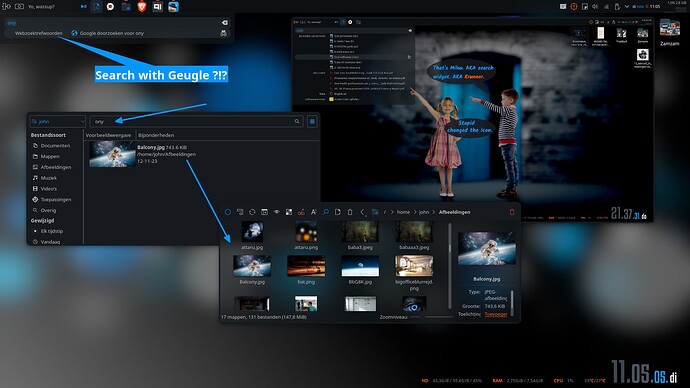Click Afbeeldingen in Dolphin breadcrumb
This screenshot has width=690, height=388.
[x=454, y=212]
